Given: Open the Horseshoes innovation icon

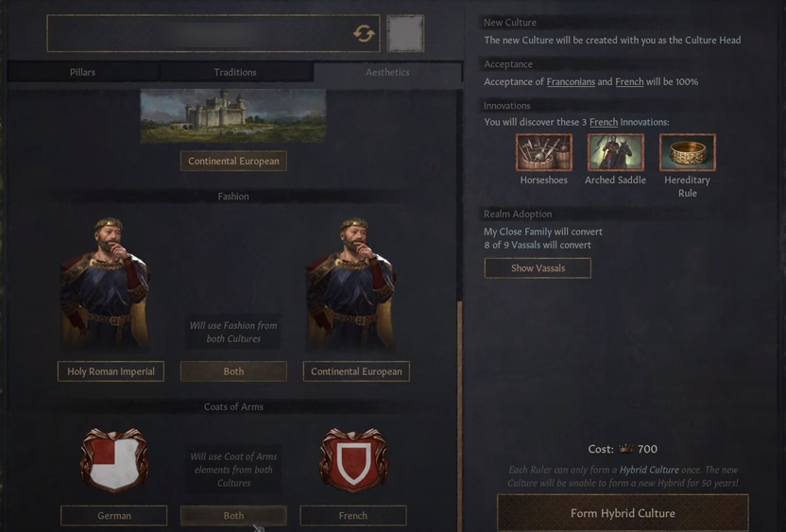Looking at the screenshot, I should 544,152.
